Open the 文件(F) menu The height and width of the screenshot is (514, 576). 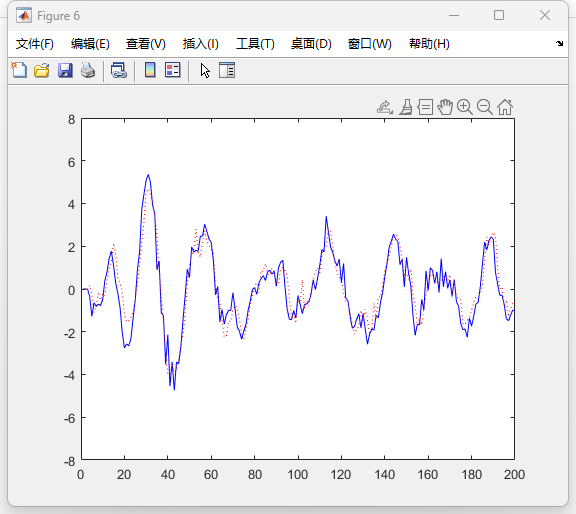click(x=35, y=44)
